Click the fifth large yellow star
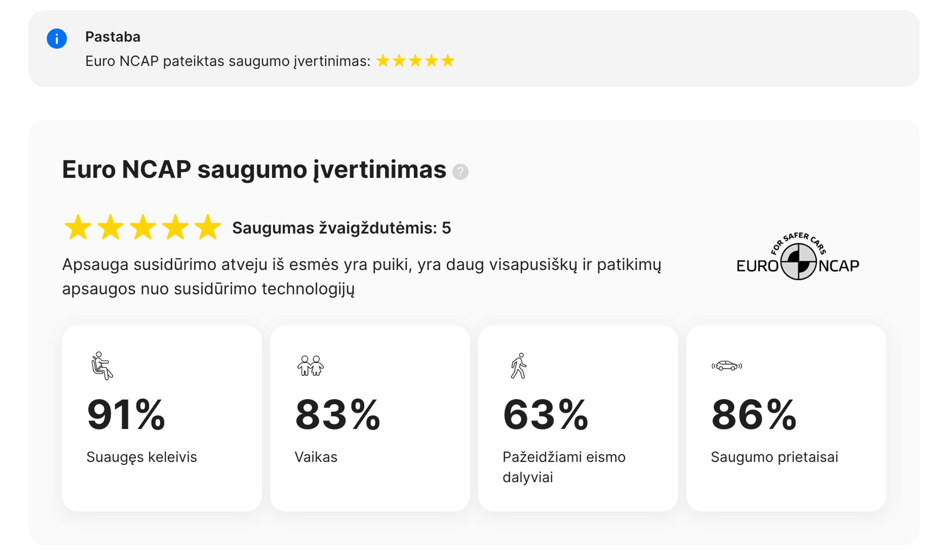Image resolution: width=945 pixels, height=560 pixels. (x=207, y=228)
